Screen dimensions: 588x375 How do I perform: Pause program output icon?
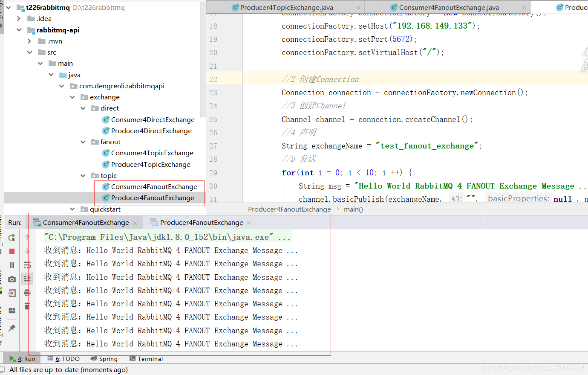point(12,265)
